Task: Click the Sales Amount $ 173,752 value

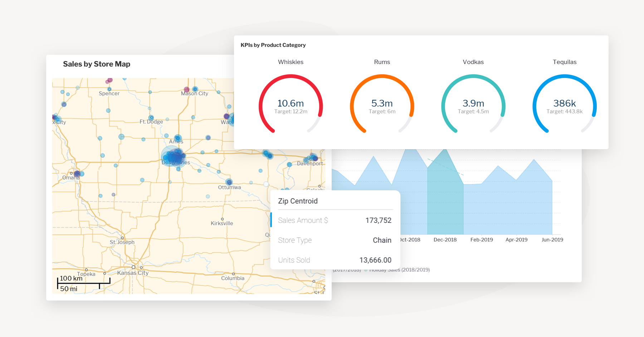Action: click(378, 220)
